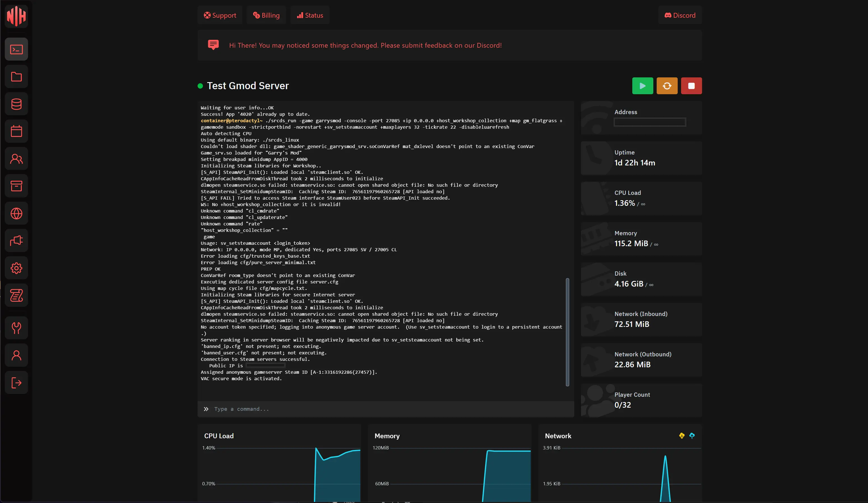Click the 'Memory' chart heading

387,436
